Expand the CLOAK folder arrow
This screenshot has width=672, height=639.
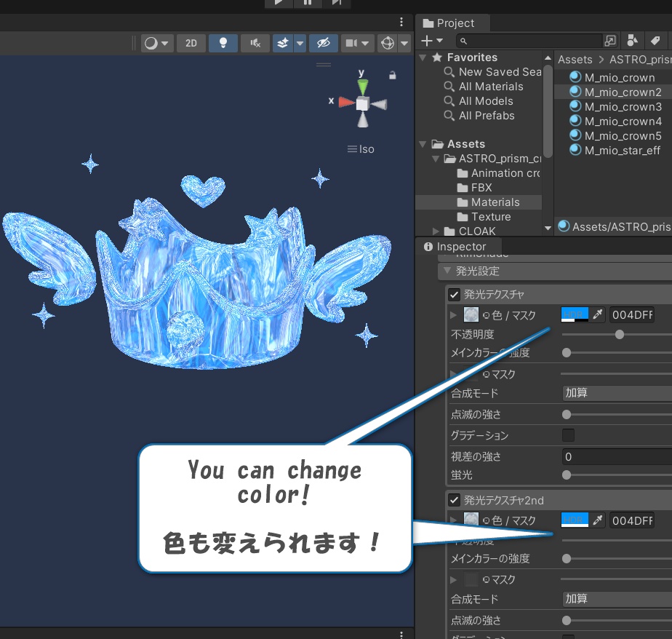[436, 231]
